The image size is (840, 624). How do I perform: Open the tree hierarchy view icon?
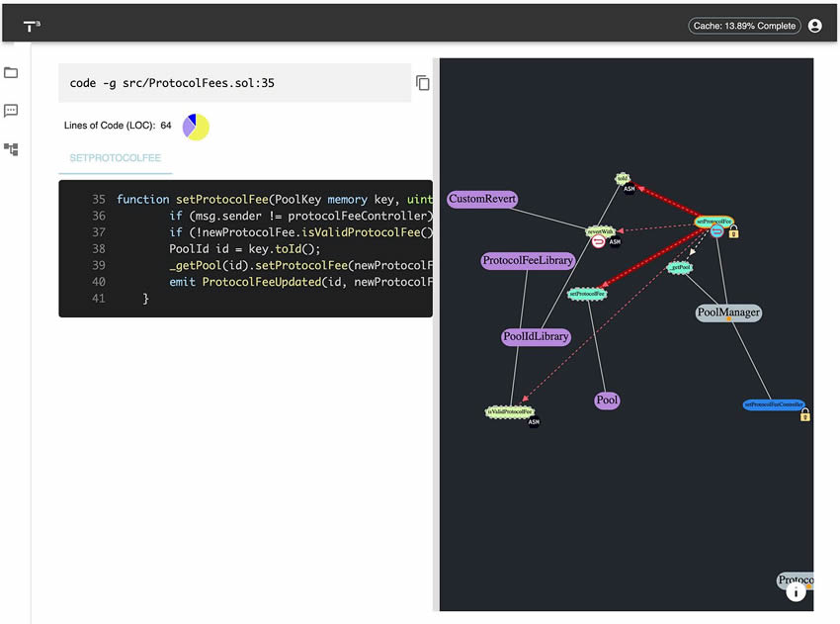pyautogui.click(x=11, y=149)
